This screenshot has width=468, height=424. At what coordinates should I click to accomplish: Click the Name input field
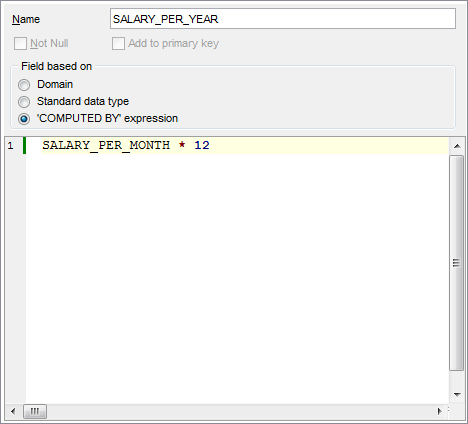pyautogui.click(x=283, y=19)
